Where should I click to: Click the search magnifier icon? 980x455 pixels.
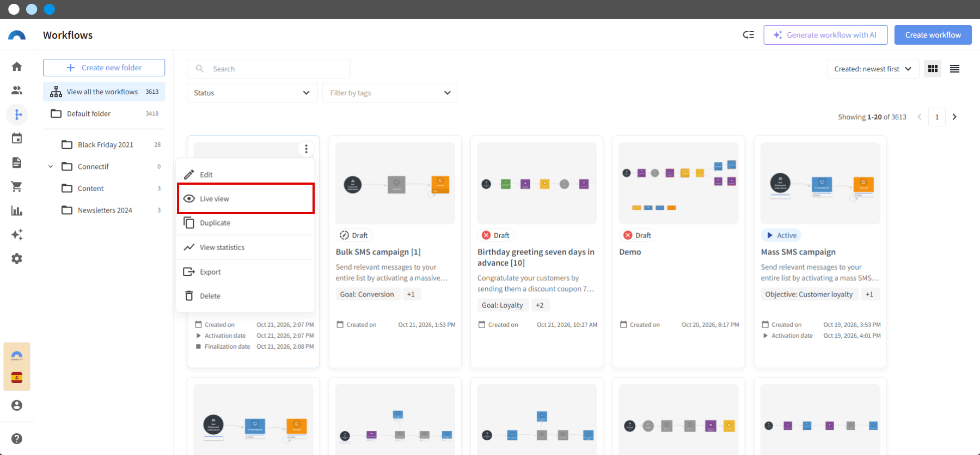click(200, 69)
